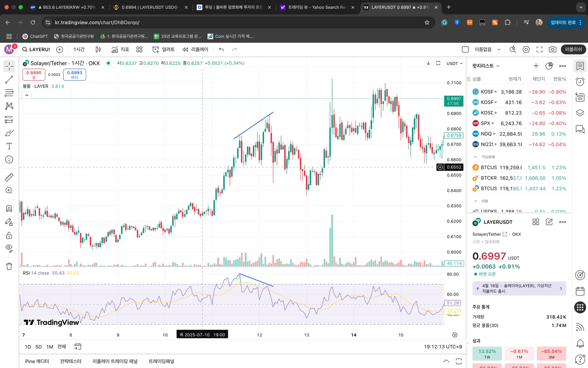Viewport: 588px width, 368px height.
Task: Select the text annotation tool
Action: click(9, 146)
